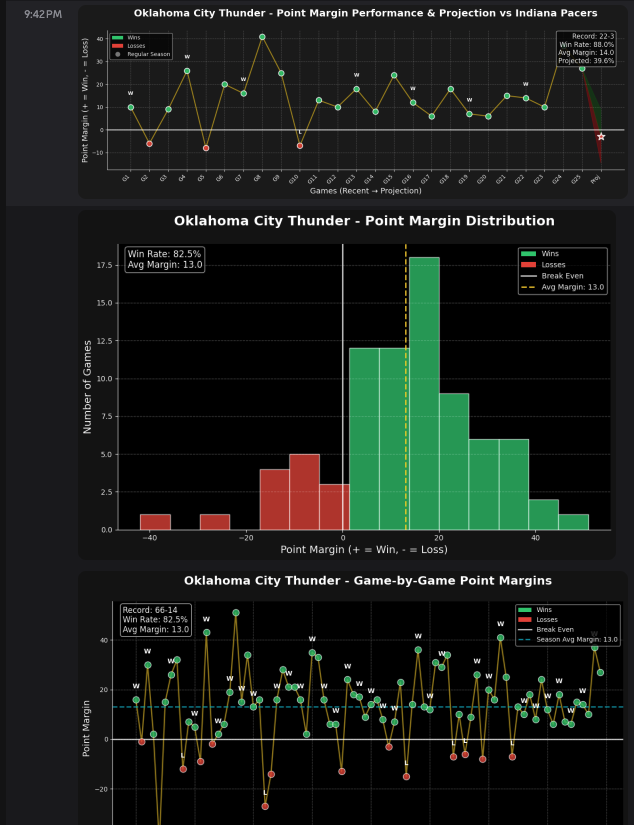Click the 'Number of Games' axis label

(87, 387)
